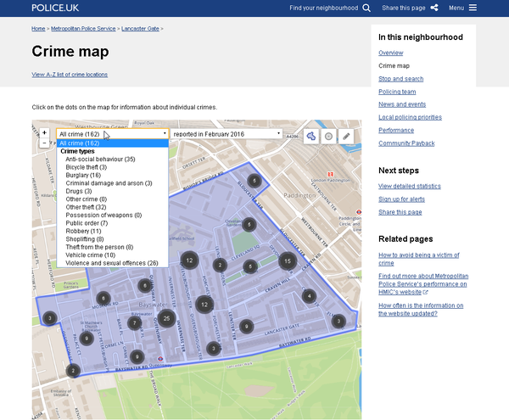Click the crime cluster marker labelled 25
509x420 pixels.
166,318
